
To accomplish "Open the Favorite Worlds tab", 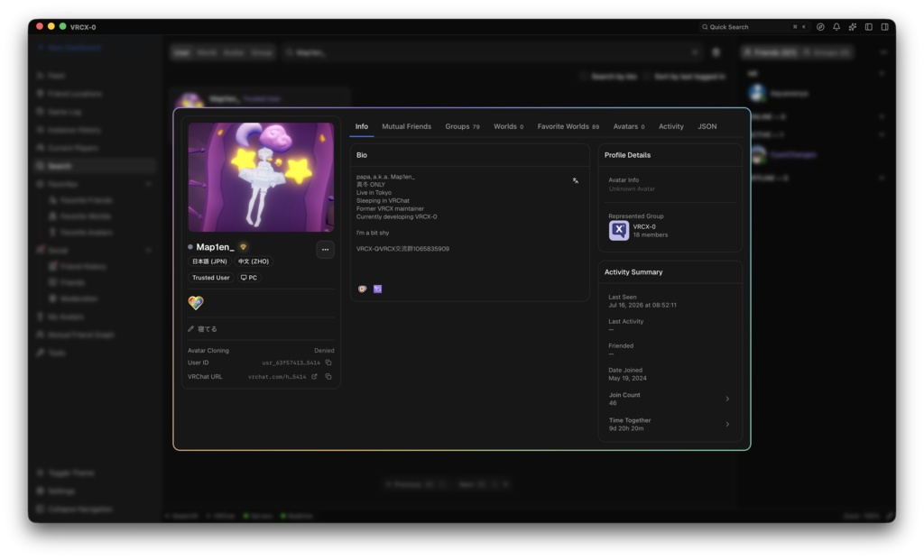I will 568,126.
